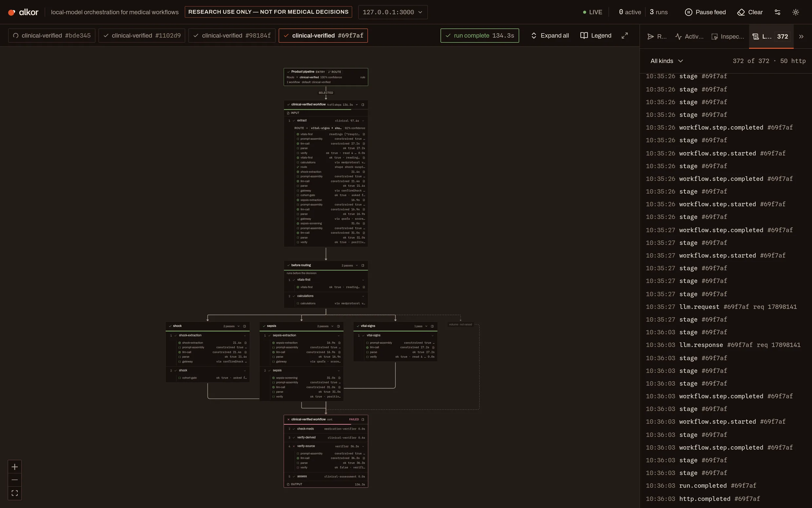Viewport: 812px width, 508px height.
Task: Collapse the verify-source step chevron
Action: [363, 446]
